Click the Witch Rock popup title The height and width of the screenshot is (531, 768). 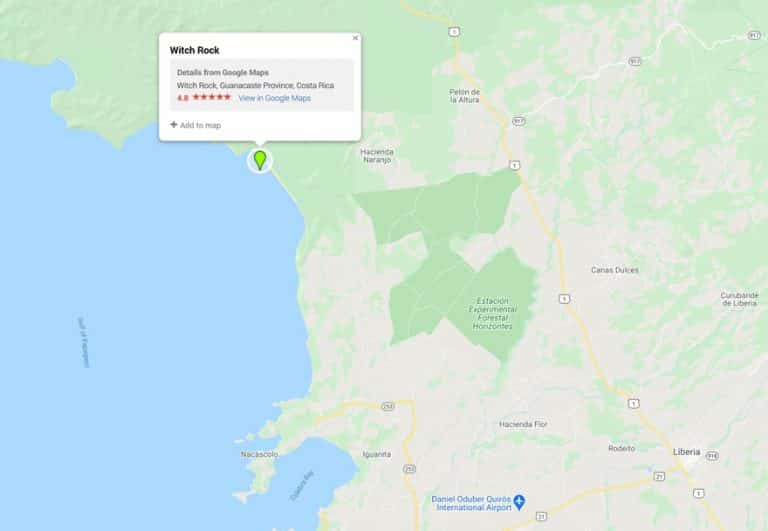point(194,50)
